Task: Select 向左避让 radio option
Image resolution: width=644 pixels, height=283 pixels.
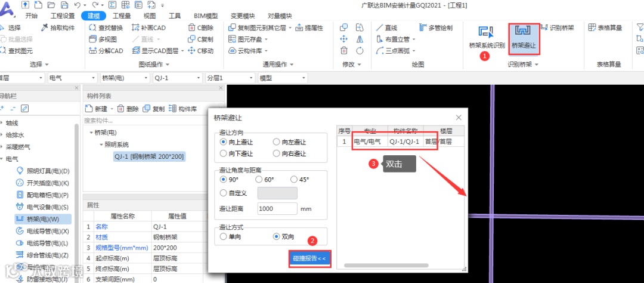Action: (290, 142)
